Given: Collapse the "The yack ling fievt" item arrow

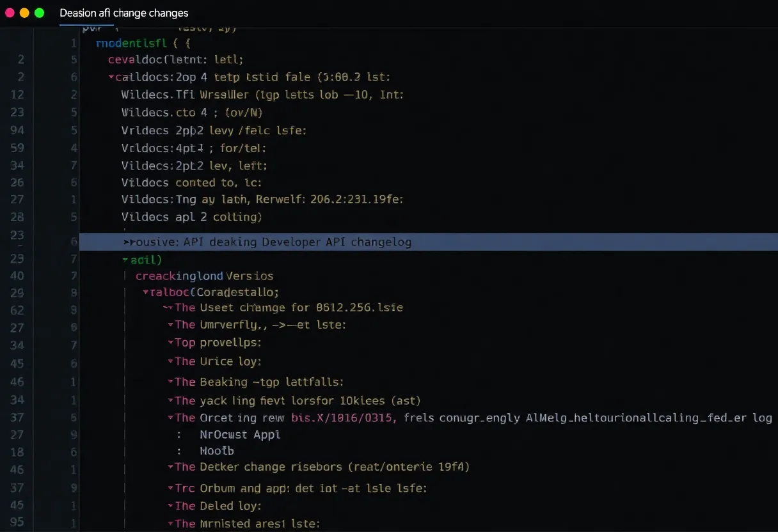Looking at the screenshot, I should coord(170,401).
